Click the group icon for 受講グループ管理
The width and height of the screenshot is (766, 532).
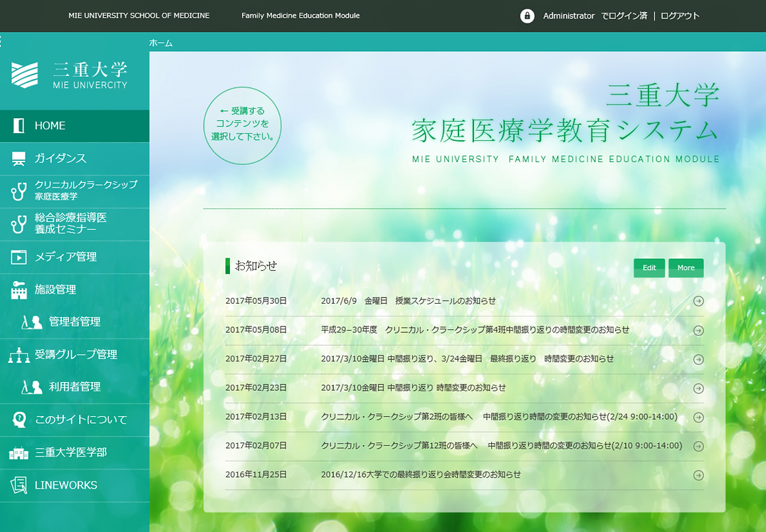(18, 354)
